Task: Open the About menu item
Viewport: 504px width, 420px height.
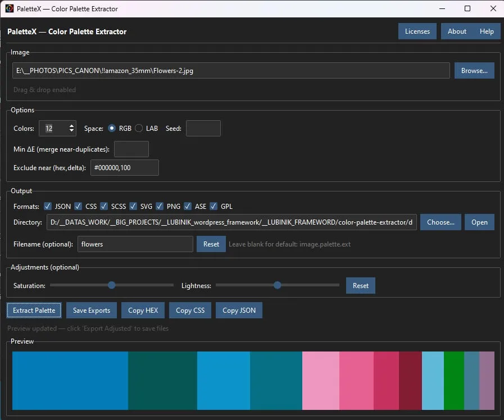Action: pyautogui.click(x=457, y=31)
